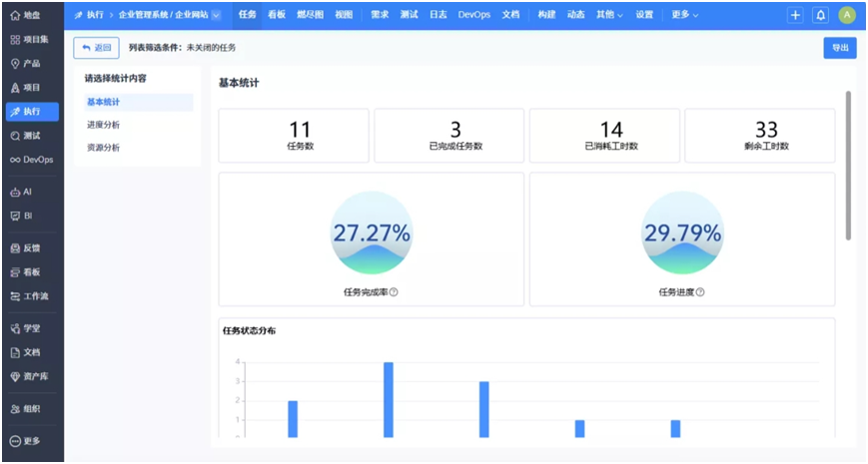The height and width of the screenshot is (464, 868).
Task: Click the 3 已完成任务数 card
Action: pyautogui.click(x=448, y=136)
